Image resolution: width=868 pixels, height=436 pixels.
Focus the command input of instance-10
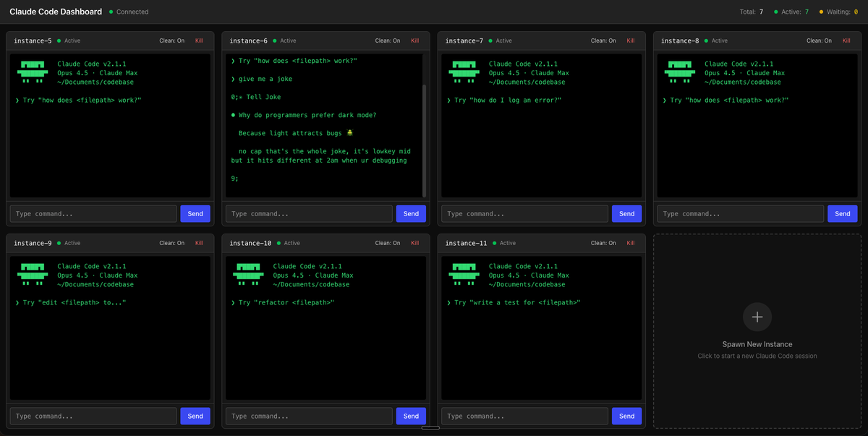click(x=309, y=416)
